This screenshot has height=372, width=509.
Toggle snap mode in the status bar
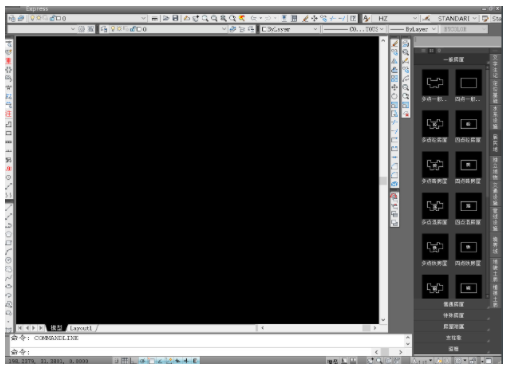(117, 360)
